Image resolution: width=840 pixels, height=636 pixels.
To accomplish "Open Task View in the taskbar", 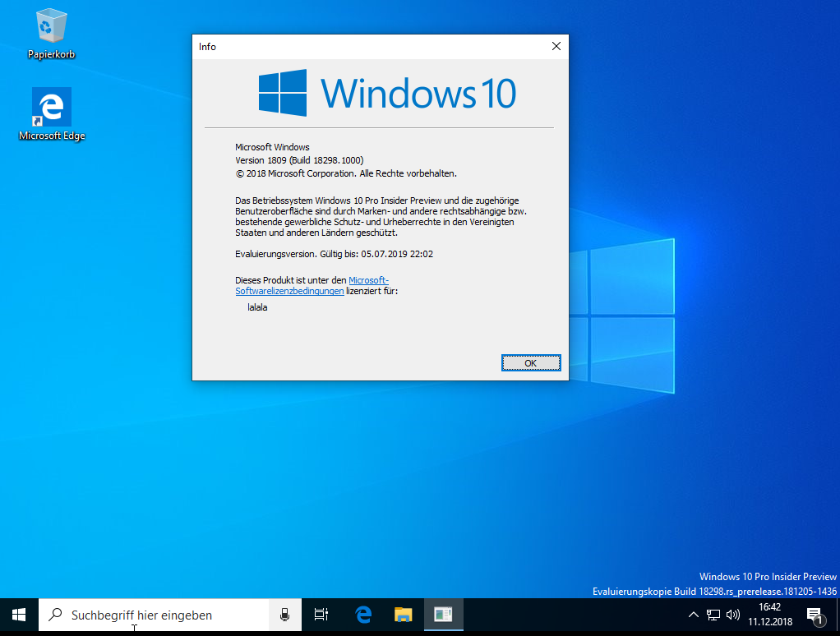I will (321, 615).
